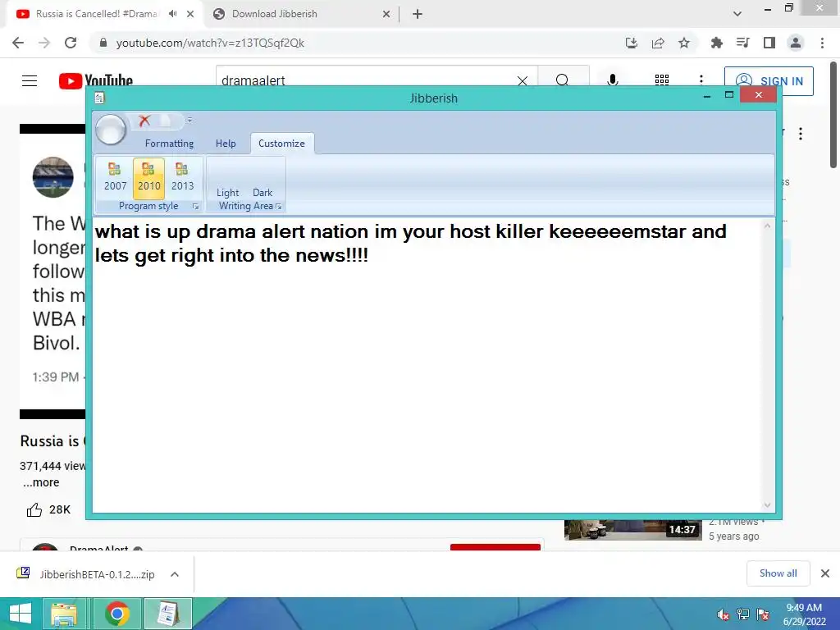840x630 pixels.
Task: Open the three-dot menu beside the video panel
Action: click(801, 134)
